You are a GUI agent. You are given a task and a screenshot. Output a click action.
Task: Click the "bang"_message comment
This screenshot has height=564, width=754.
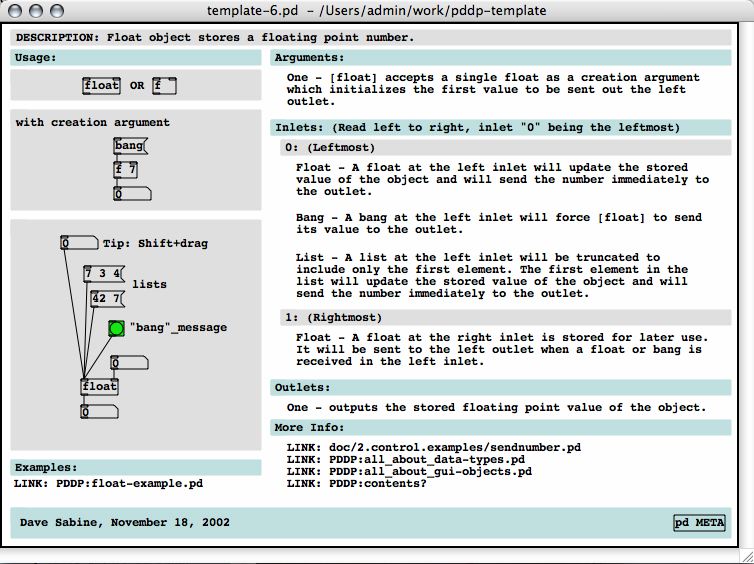(x=178, y=328)
